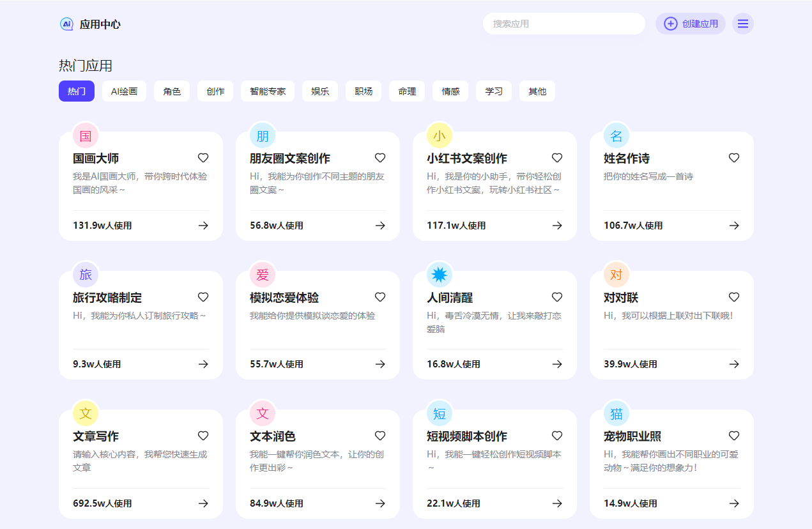Click the 爱 avatar on 模拟恋爱体验 card

(263, 274)
